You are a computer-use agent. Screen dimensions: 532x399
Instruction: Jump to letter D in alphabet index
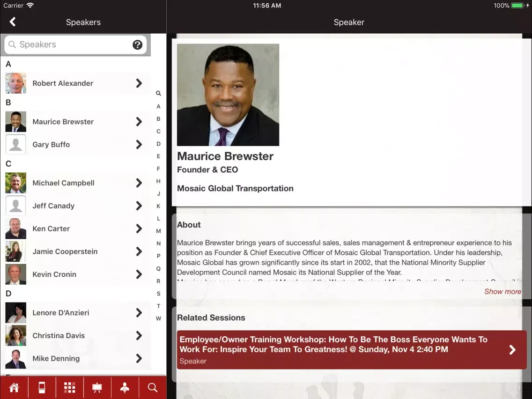coord(158,144)
